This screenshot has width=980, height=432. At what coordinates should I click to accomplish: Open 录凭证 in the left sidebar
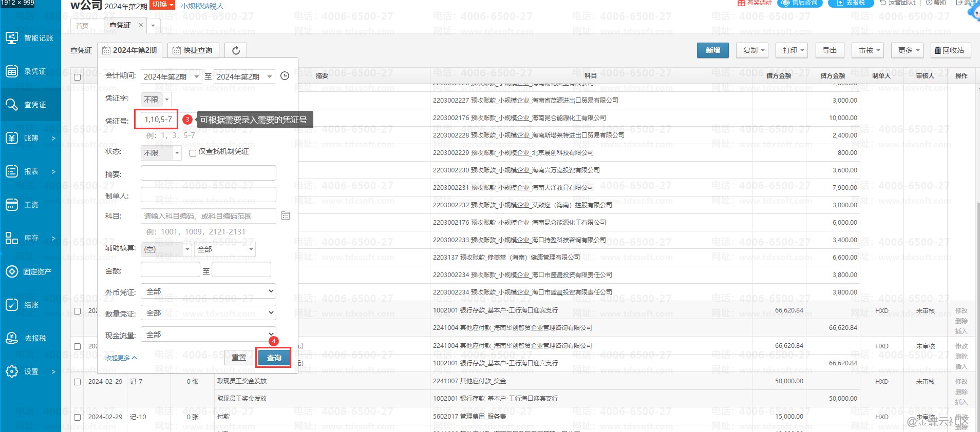31,71
